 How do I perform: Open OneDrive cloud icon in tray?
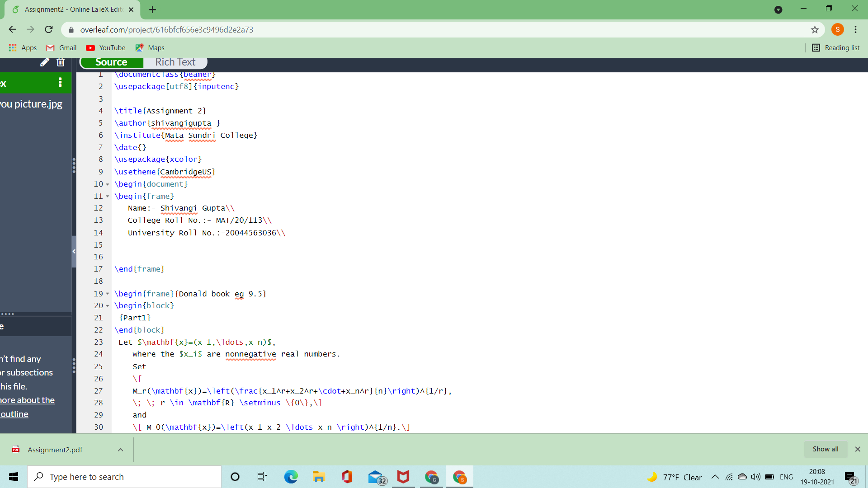(x=742, y=477)
